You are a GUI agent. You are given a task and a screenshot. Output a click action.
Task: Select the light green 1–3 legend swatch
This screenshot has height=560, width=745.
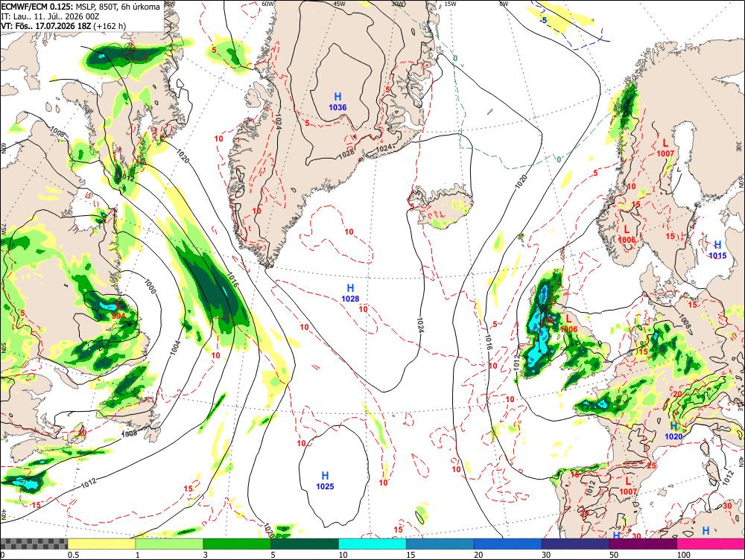(169, 544)
